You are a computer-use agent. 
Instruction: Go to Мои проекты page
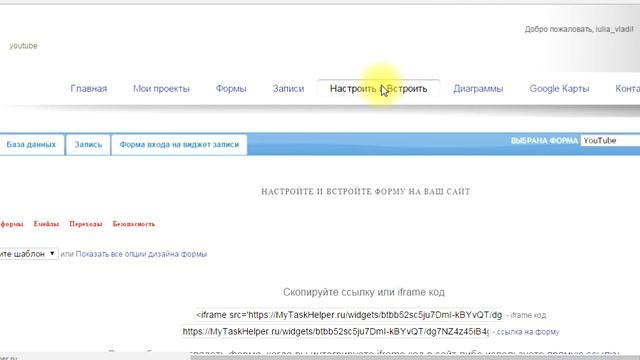(161, 89)
